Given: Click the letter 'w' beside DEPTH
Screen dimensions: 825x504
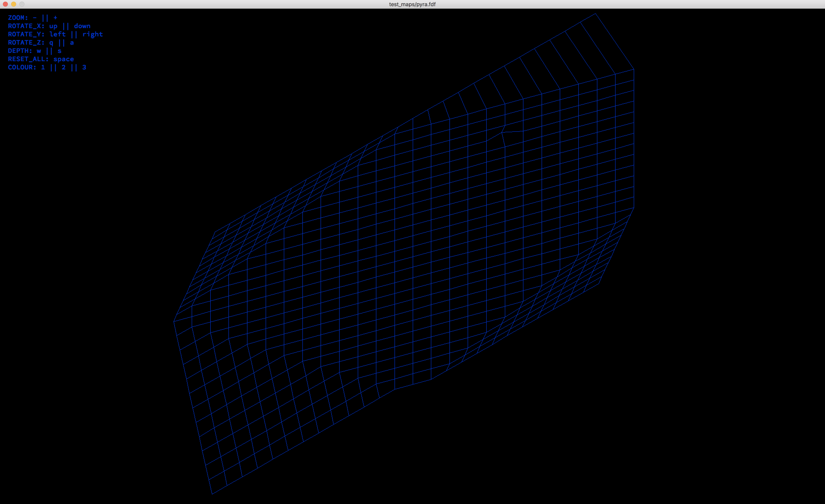Looking at the screenshot, I should point(39,51).
